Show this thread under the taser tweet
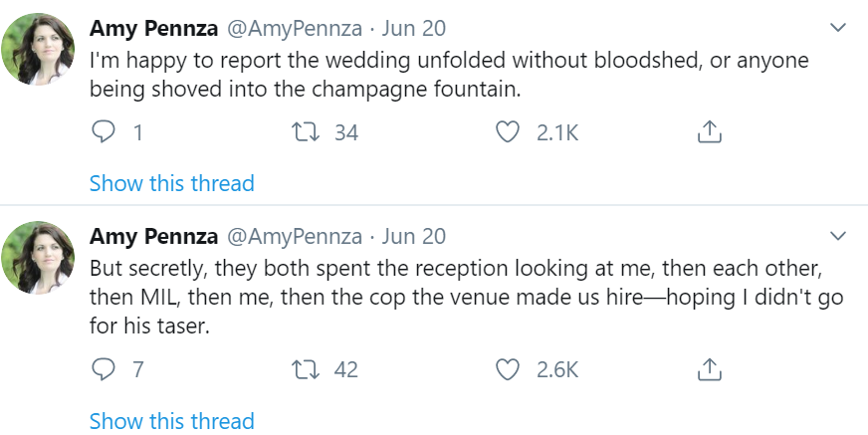 coord(171,420)
